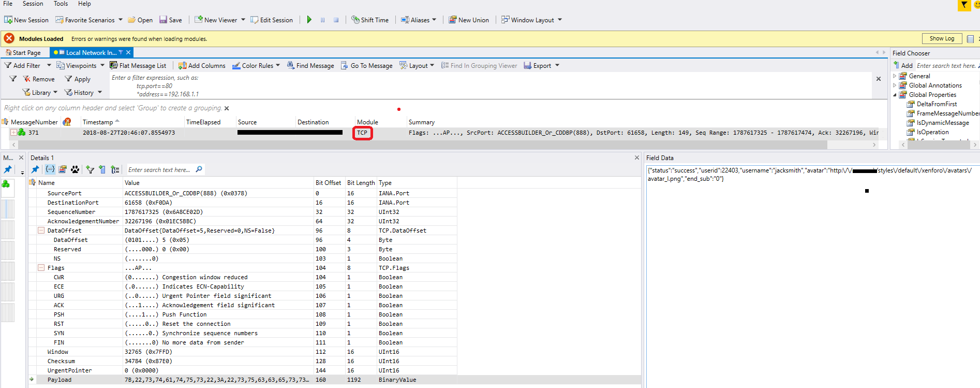Toggle the highlighted braces button in Details toolbar
Viewport: 980px width, 388px height.
pos(50,169)
